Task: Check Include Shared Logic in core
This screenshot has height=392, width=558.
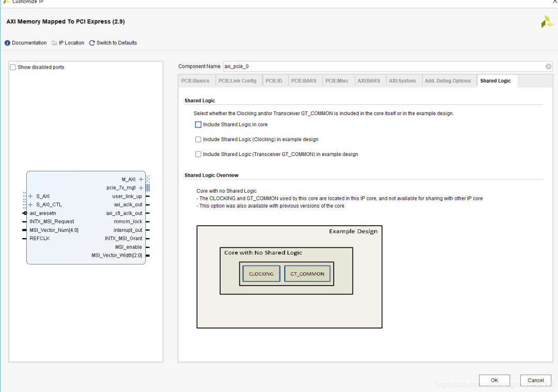Action: (198, 124)
